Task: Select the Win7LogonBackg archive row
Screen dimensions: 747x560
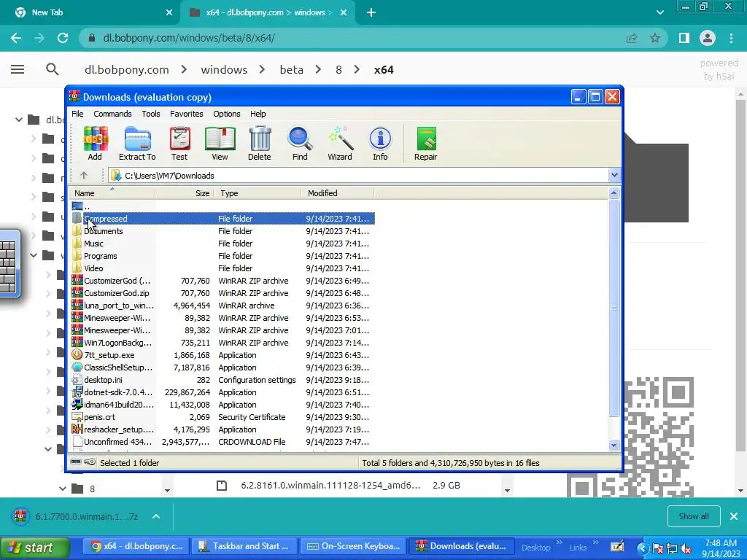Action: pyautogui.click(x=222, y=343)
